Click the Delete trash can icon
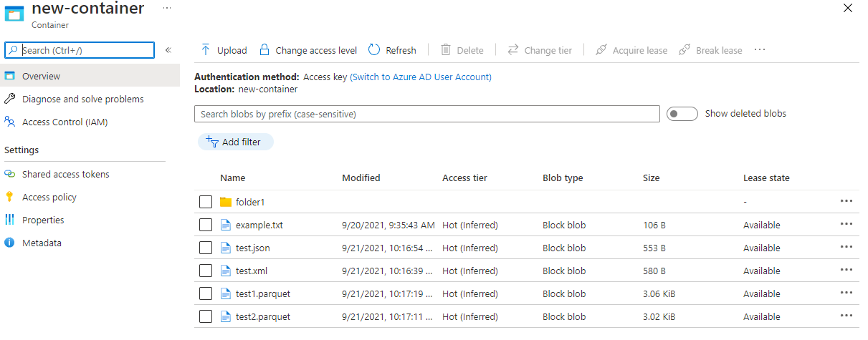This screenshot has height=340, width=868. pos(446,50)
